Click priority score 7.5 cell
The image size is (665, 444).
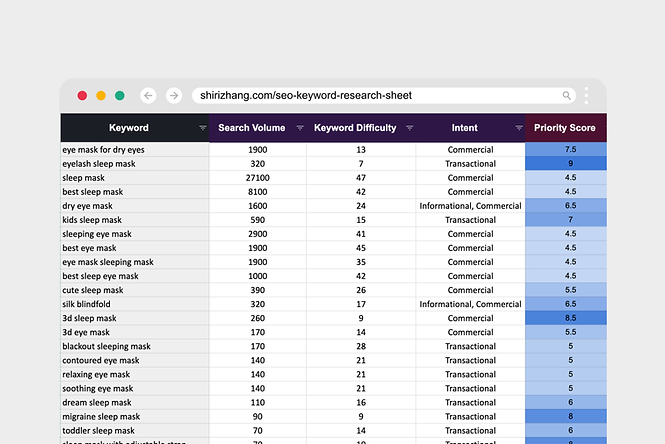coord(566,149)
